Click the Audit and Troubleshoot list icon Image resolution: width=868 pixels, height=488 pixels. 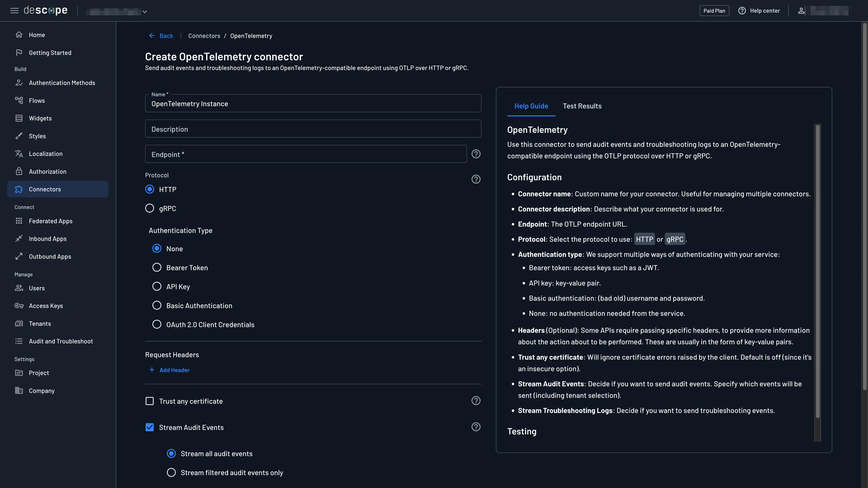[x=19, y=341]
